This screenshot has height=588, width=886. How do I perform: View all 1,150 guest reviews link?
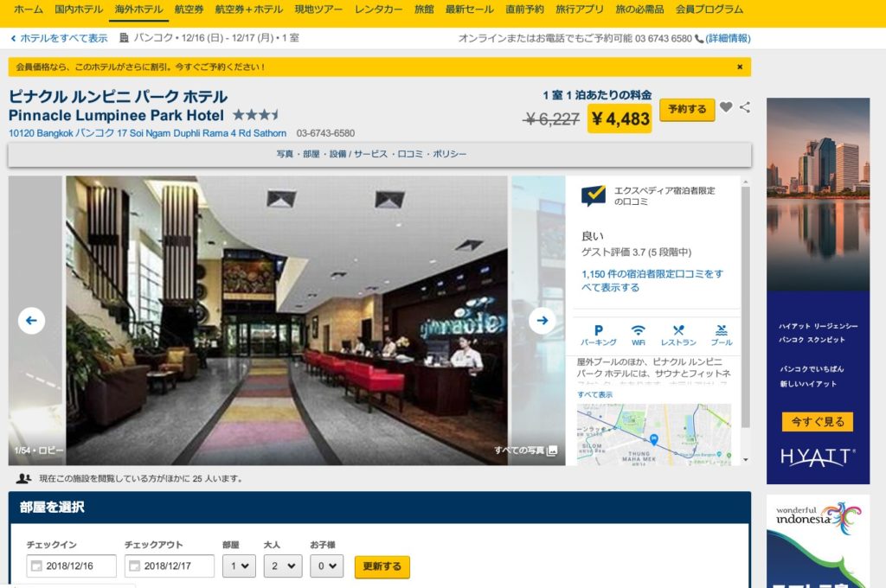652,281
